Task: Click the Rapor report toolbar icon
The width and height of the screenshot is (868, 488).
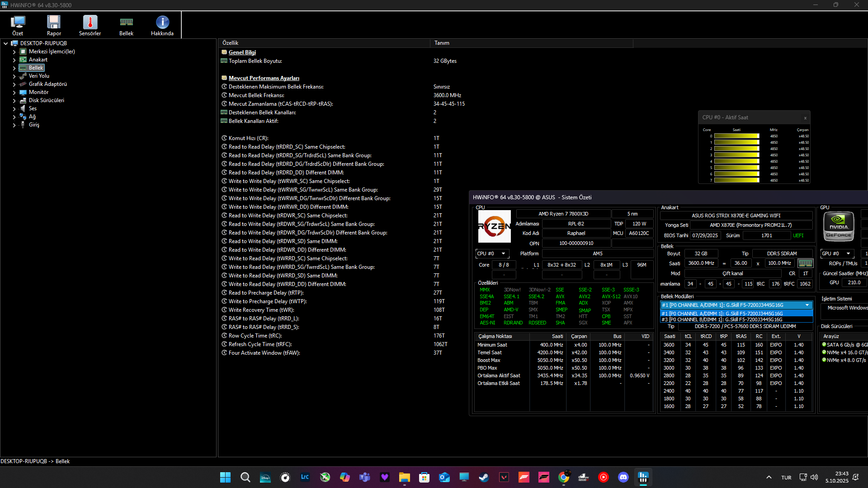Action: point(54,25)
